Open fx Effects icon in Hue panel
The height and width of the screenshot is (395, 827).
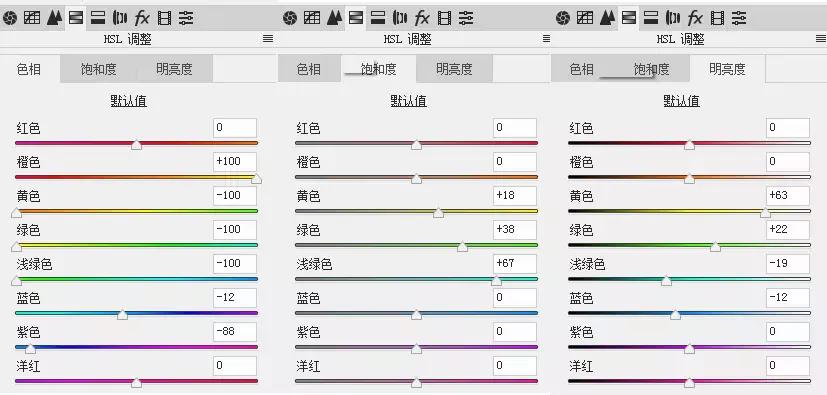(142, 18)
